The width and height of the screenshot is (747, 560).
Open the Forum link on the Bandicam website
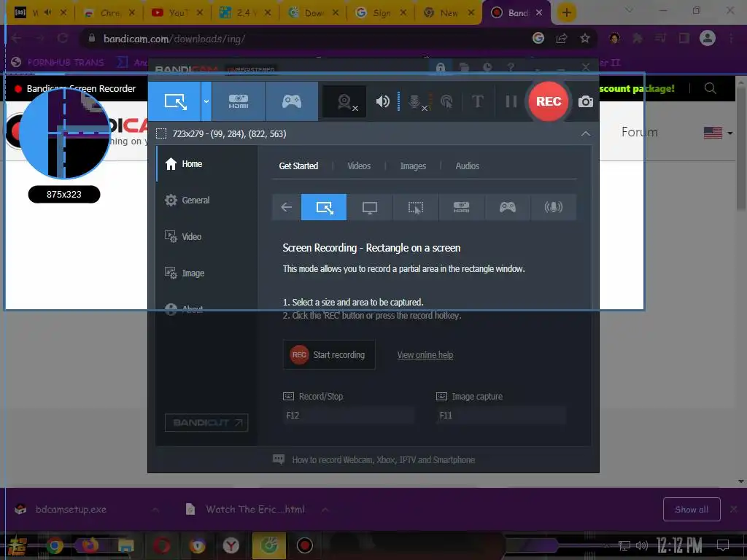click(639, 132)
